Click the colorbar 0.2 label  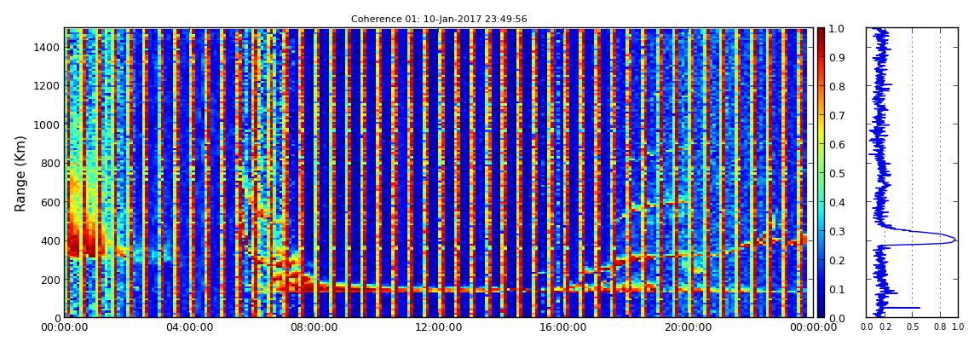836,260
